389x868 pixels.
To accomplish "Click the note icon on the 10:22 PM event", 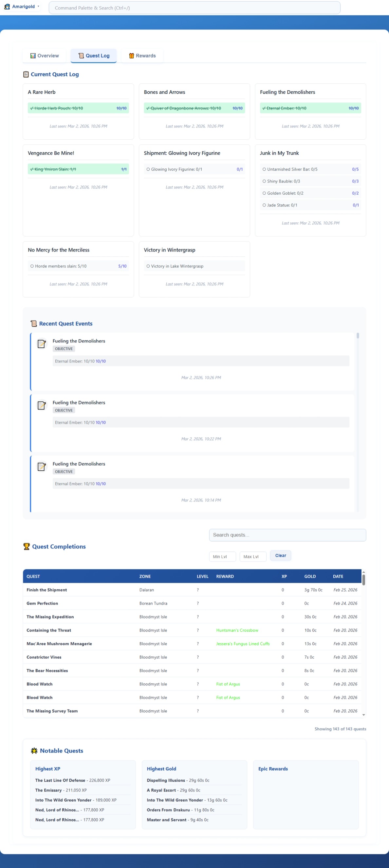I will click(x=42, y=405).
